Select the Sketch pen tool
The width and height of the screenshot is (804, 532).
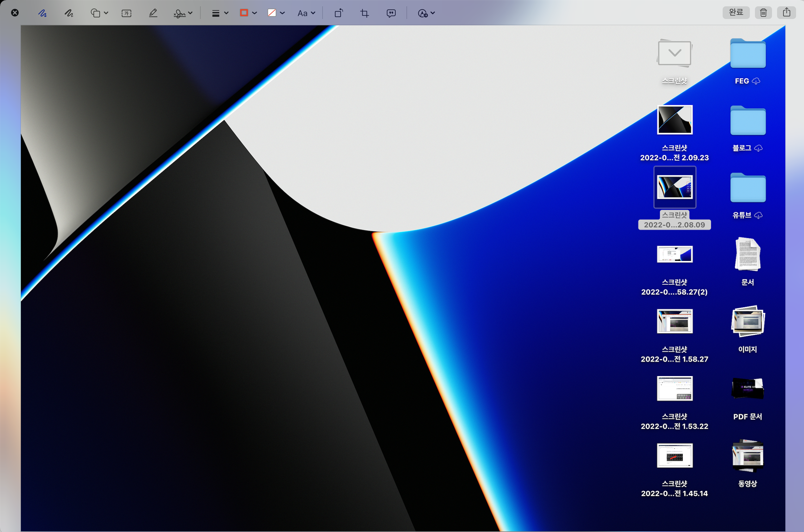click(x=42, y=13)
